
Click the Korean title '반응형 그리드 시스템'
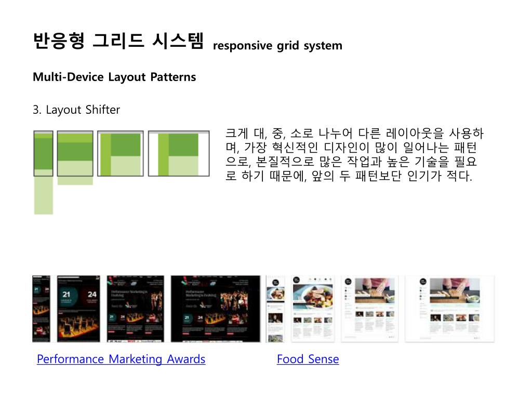(118, 41)
